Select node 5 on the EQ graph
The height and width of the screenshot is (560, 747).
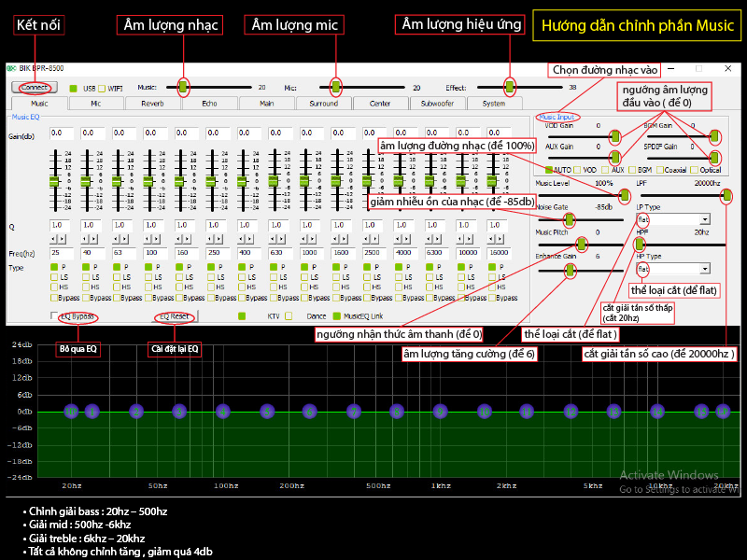(267, 412)
